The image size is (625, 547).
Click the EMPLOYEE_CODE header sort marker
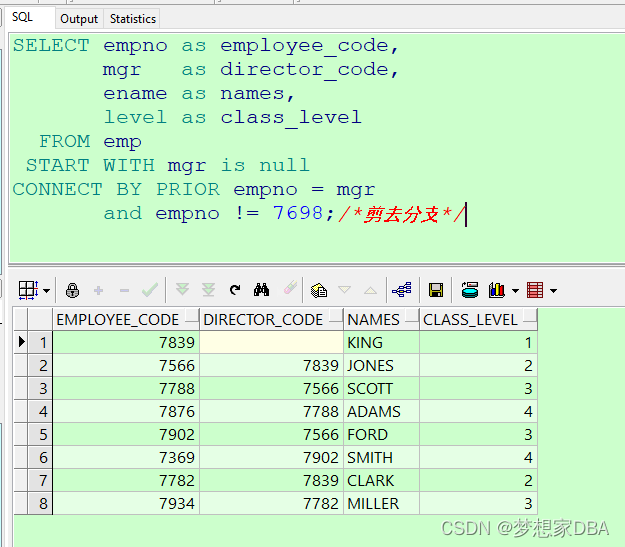tap(191, 315)
